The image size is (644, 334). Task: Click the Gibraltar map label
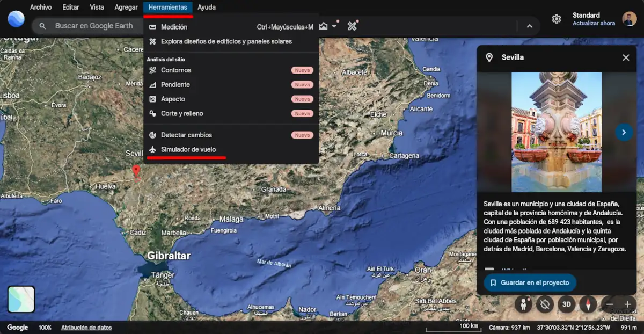click(169, 256)
